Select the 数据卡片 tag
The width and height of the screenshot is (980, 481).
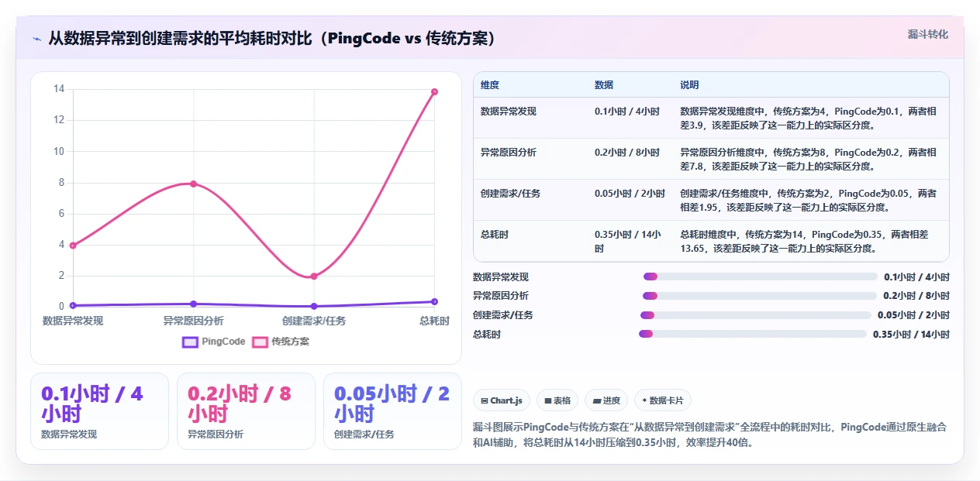tap(663, 400)
